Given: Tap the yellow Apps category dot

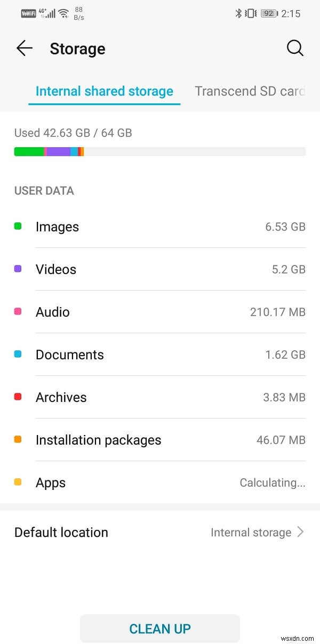Looking at the screenshot, I should coord(18,482).
